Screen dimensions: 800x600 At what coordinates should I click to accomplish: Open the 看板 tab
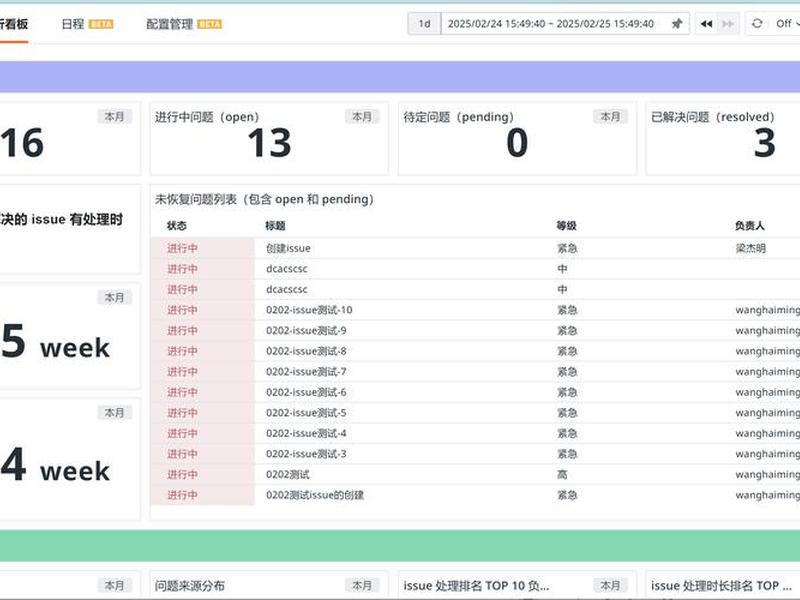(14, 24)
